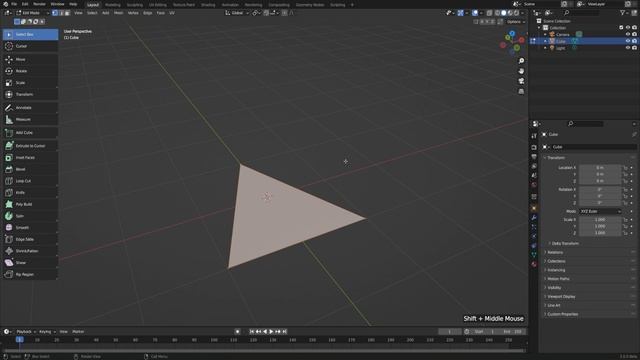Open the File menu
The height and width of the screenshot is (360, 640).
pos(14,4)
